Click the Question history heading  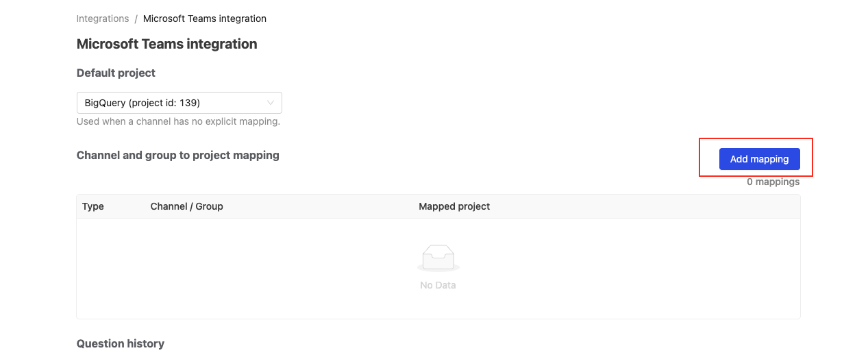tap(121, 343)
